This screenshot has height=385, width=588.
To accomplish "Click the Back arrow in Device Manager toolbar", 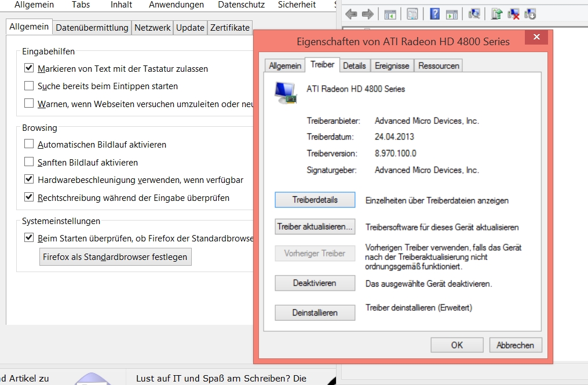I will (351, 14).
